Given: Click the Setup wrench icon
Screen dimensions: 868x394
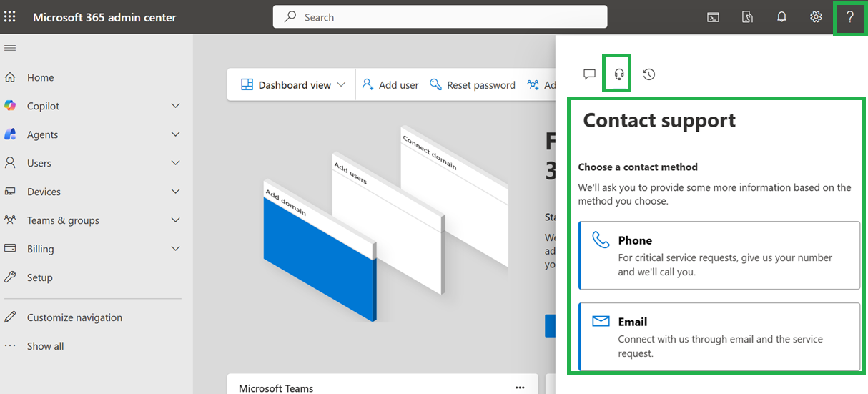Looking at the screenshot, I should (10, 277).
